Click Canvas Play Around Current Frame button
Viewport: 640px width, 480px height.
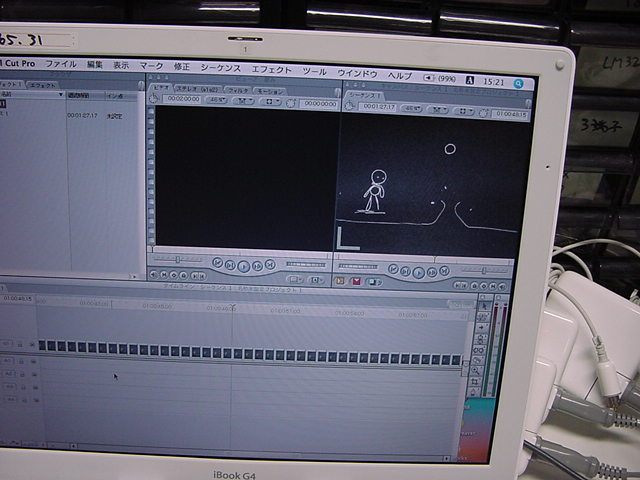coord(432,272)
